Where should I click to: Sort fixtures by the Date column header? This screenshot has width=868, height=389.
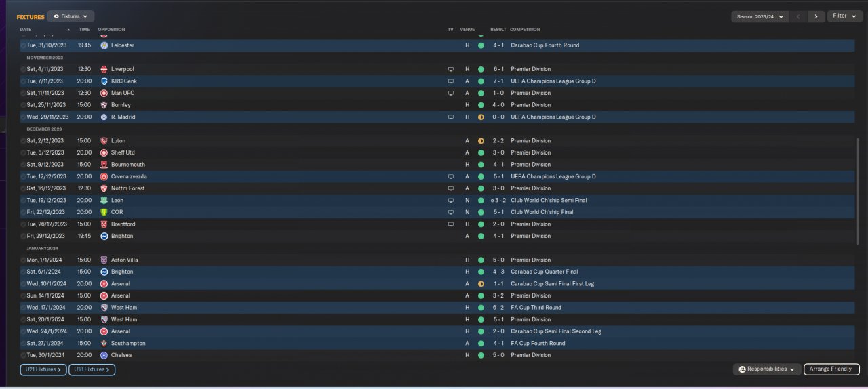[26, 30]
